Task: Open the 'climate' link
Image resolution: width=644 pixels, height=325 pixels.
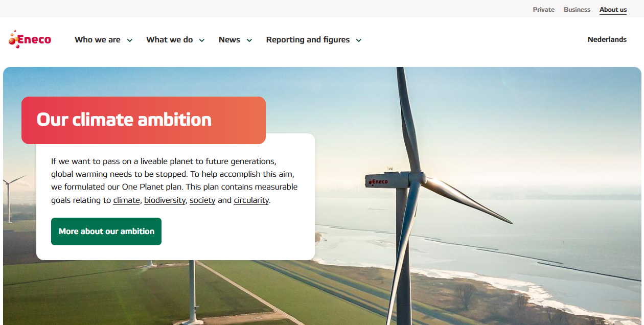Action: coord(126,200)
